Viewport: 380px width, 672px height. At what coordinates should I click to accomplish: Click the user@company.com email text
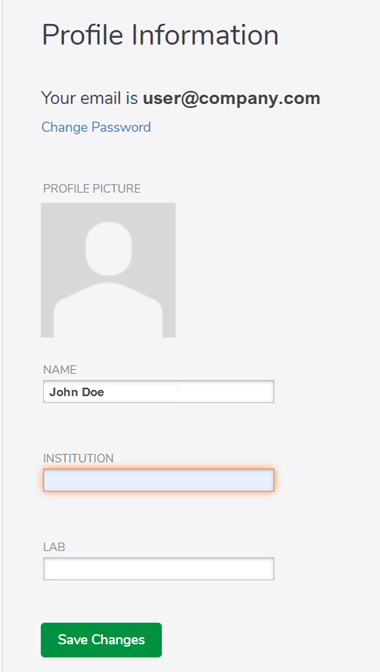pos(232,98)
